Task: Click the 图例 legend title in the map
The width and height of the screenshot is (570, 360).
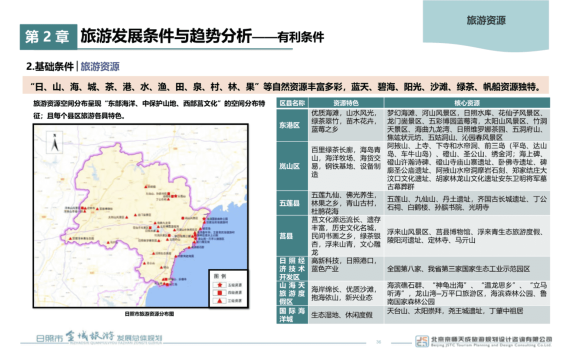Action: pyautogui.click(x=220, y=276)
